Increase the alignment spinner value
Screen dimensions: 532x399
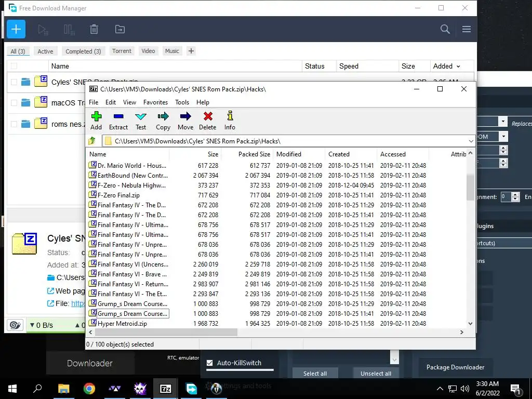(516, 194)
